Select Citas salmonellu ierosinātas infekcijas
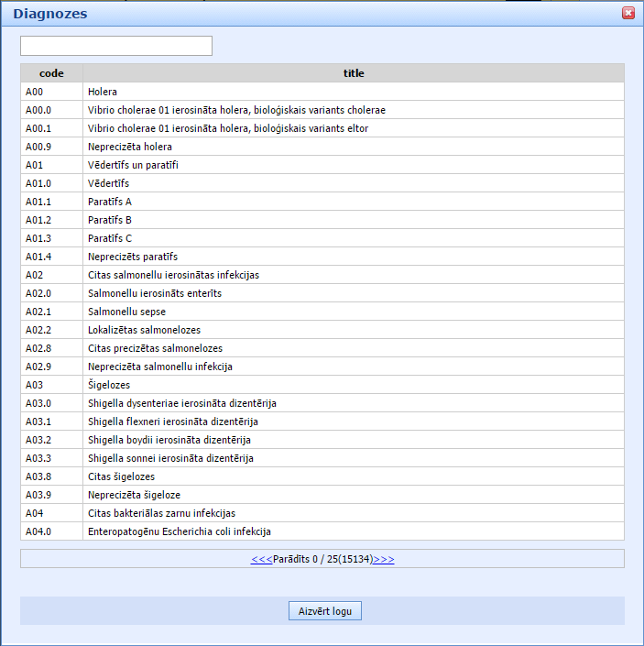This screenshot has width=644, height=646. (174, 275)
